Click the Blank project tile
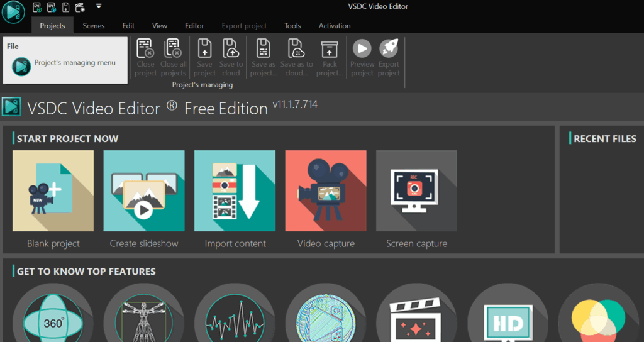The height and width of the screenshot is (342, 644). [x=53, y=191]
